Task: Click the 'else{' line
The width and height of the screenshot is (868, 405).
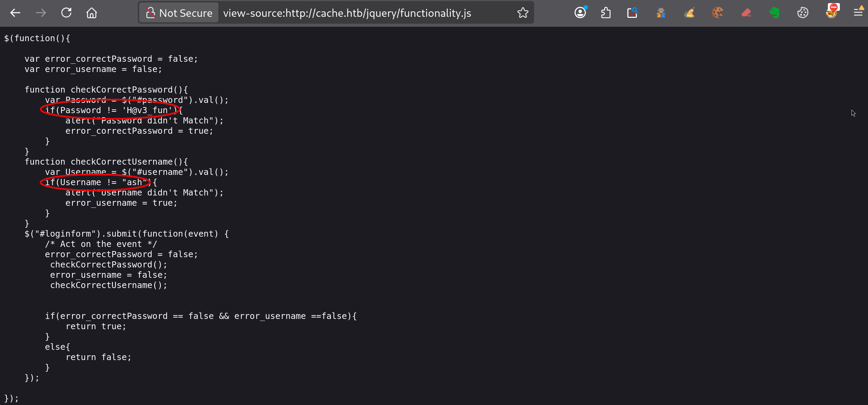Action: (x=58, y=347)
